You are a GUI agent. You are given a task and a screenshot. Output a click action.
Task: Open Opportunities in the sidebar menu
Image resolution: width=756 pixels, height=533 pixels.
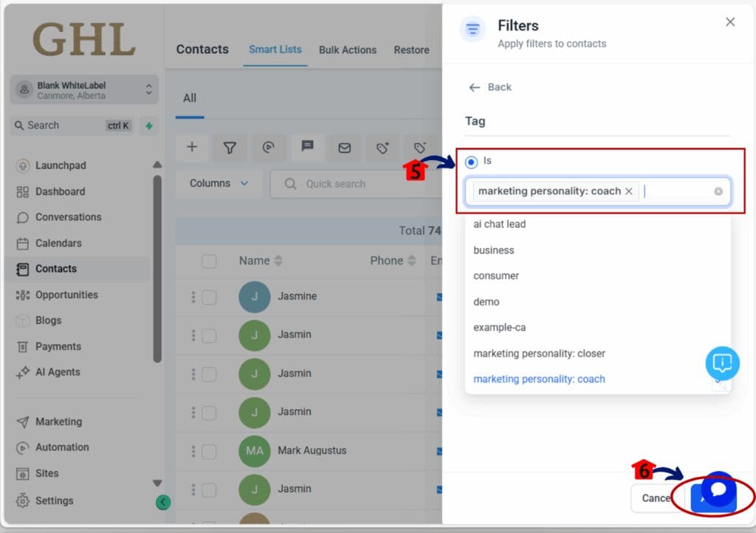point(66,295)
